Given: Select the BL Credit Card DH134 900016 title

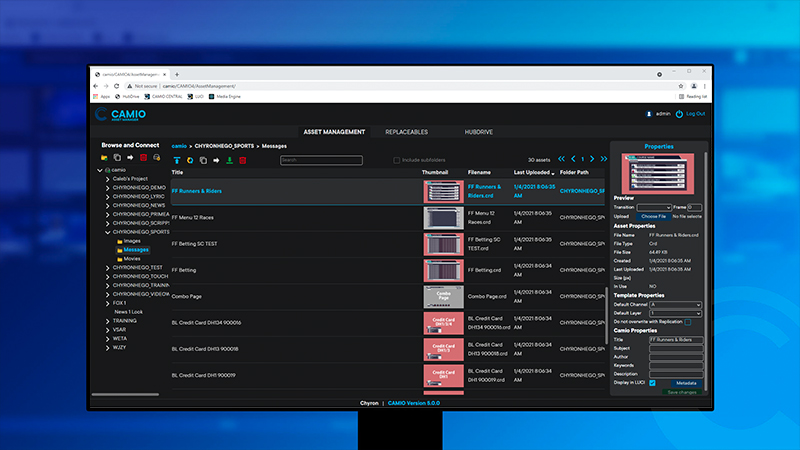Looking at the screenshot, I should click(206, 323).
